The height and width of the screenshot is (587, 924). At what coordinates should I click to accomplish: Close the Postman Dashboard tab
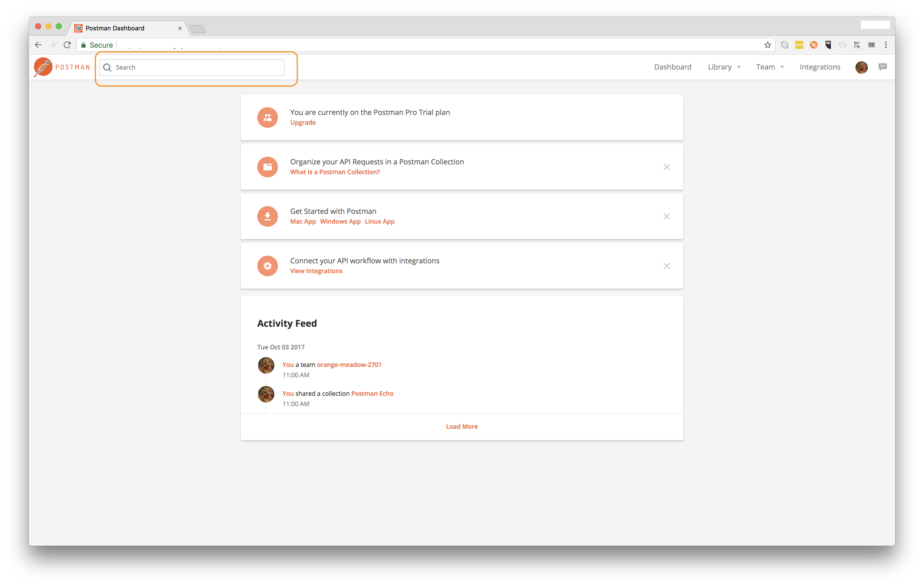(180, 28)
